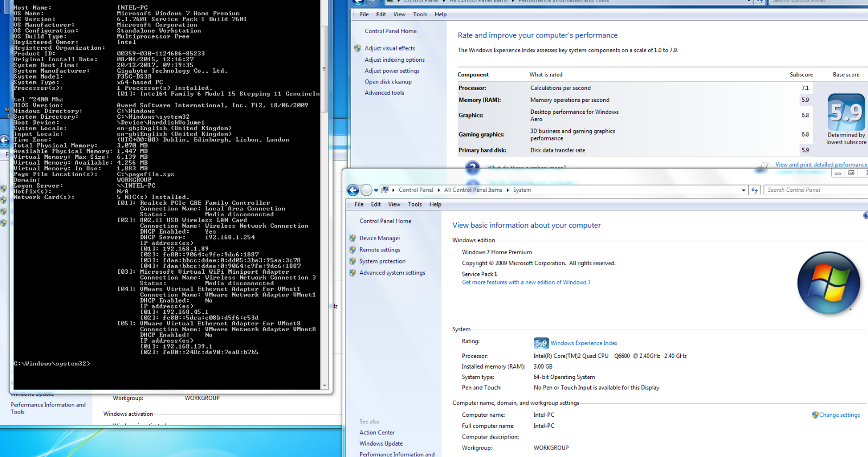Click the C:\Windows\system32> prompt line
Image resolution: width=868 pixels, height=457 pixels.
pyautogui.click(x=52, y=364)
